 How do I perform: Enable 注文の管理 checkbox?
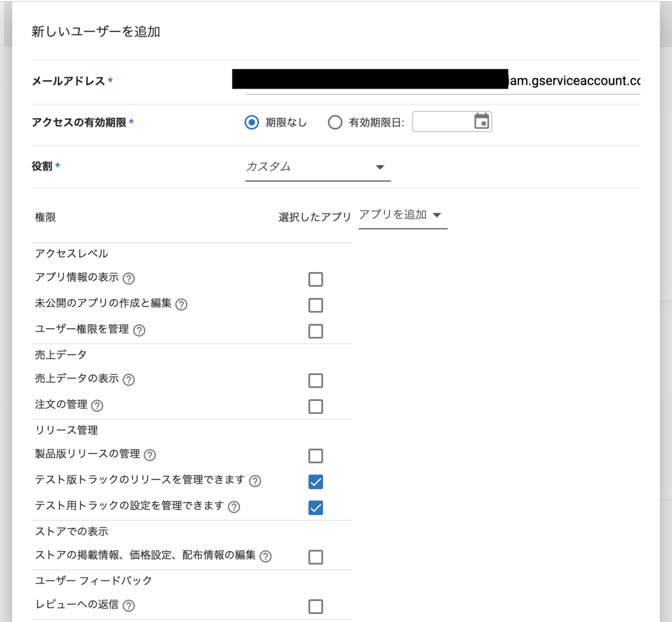[316, 406]
